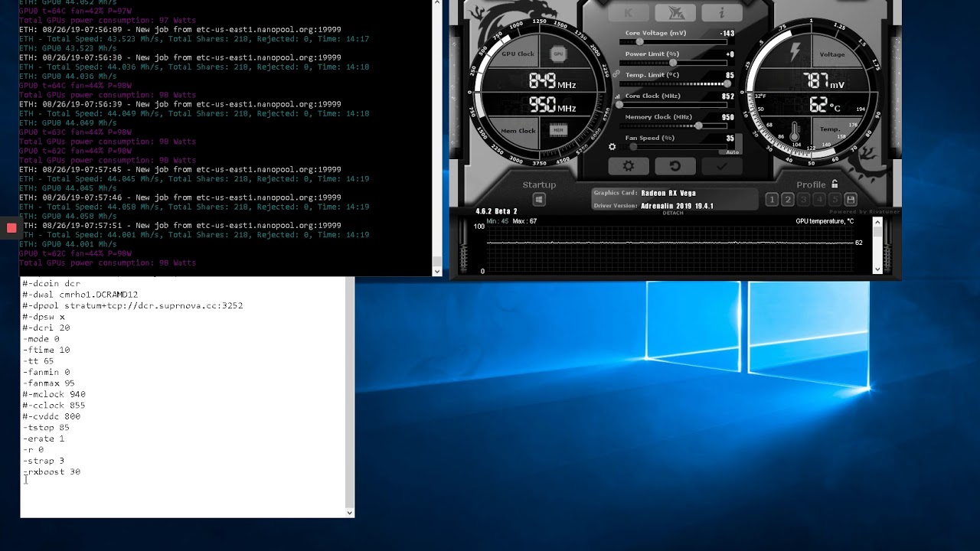This screenshot has width=980, height=551.
Task: Open Afterburner settings gear button
Action: click(629, 166)
